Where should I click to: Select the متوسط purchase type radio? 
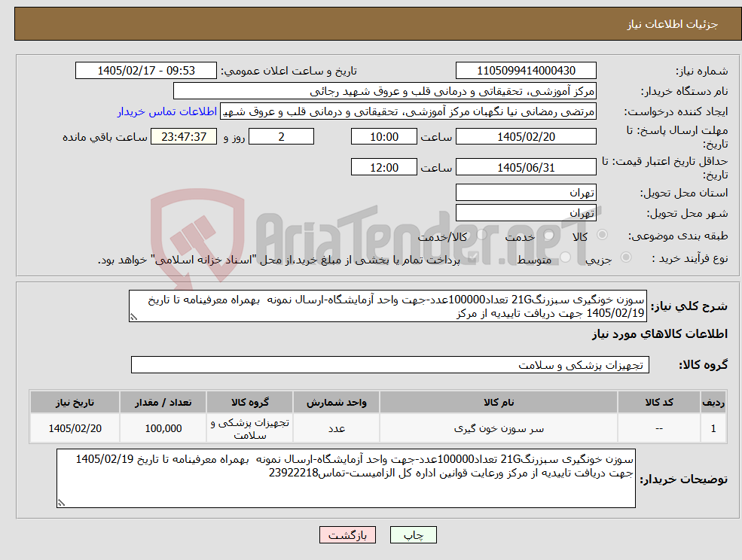click(565, 257)
